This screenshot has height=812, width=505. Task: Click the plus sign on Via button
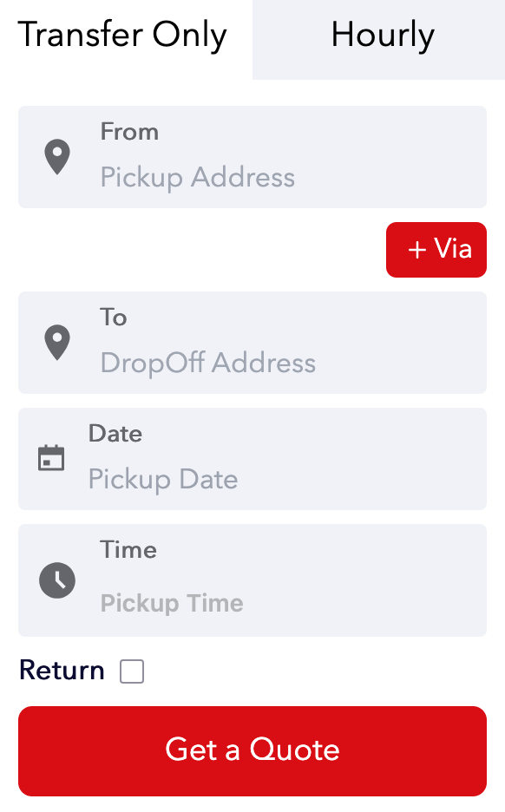tap(417, 250)
